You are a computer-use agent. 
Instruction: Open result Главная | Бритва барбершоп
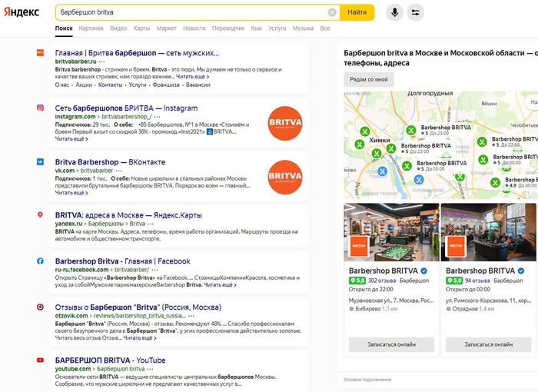coord(137,53)
